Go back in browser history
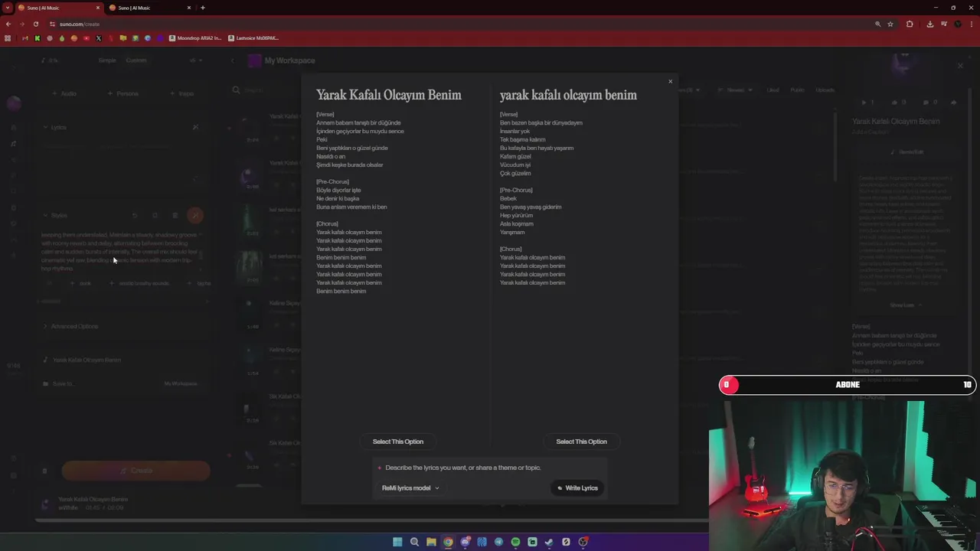This screenshot has height=551, width=980. click(8, 24)
